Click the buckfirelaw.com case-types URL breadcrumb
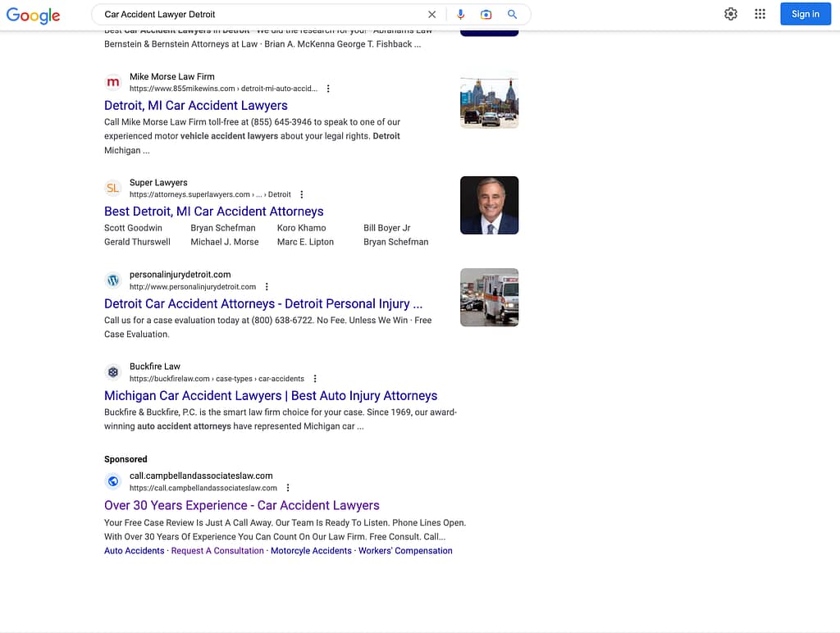The image size is (840, 633). [x=217, y=379]
